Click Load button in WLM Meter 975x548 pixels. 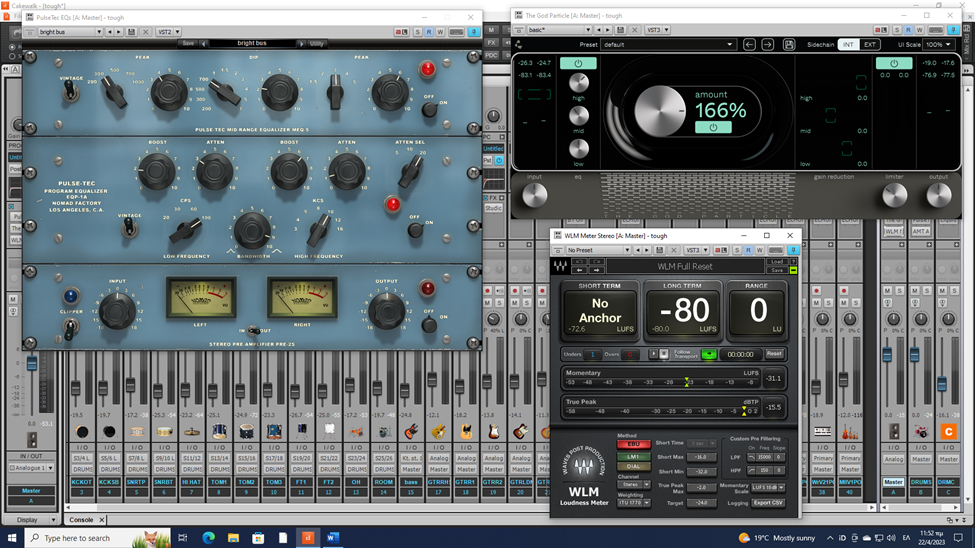coord(777,262)
